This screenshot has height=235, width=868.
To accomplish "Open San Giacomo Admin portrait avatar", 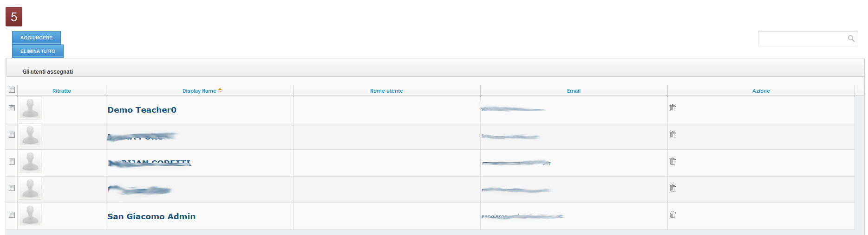I will tap(30, 215).
